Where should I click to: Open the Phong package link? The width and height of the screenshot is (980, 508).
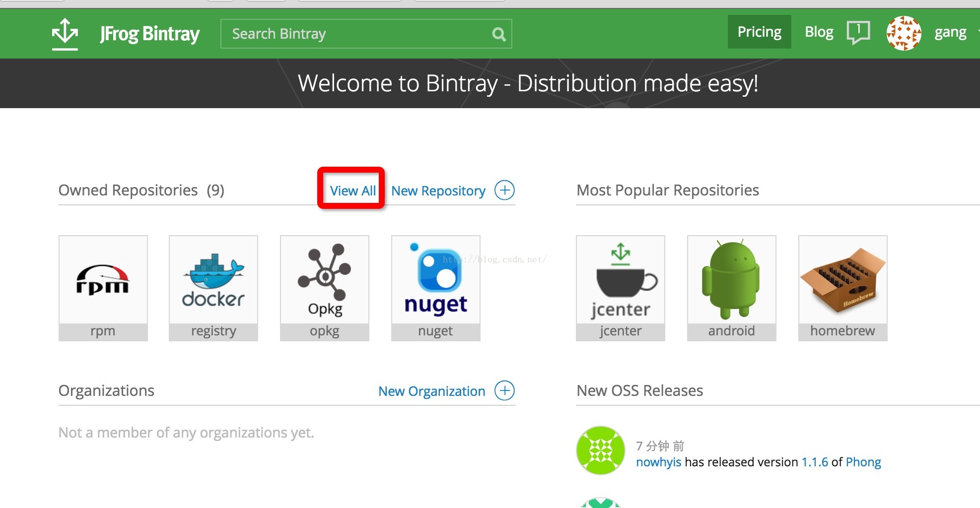click(863, 462)
